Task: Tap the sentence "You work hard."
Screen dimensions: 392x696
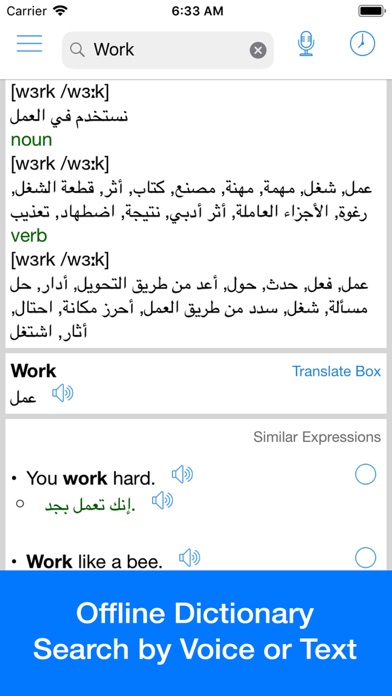Action: pyautogui.click(x=91, y=478)
